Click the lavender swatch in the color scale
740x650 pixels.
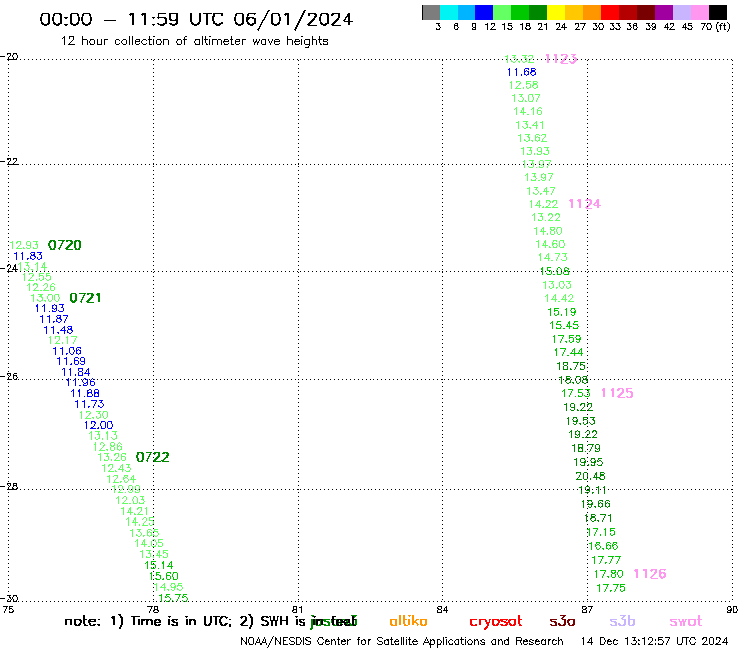tap(681, 12)
